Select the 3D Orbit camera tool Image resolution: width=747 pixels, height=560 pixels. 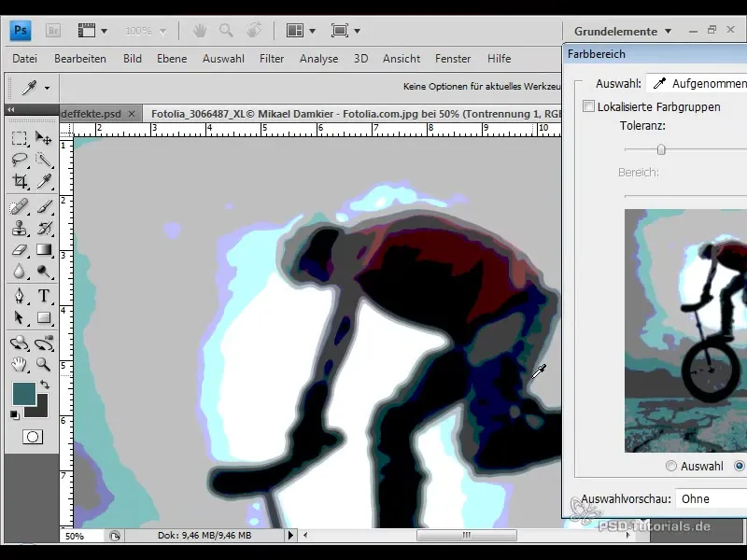(x=43, y=343)
